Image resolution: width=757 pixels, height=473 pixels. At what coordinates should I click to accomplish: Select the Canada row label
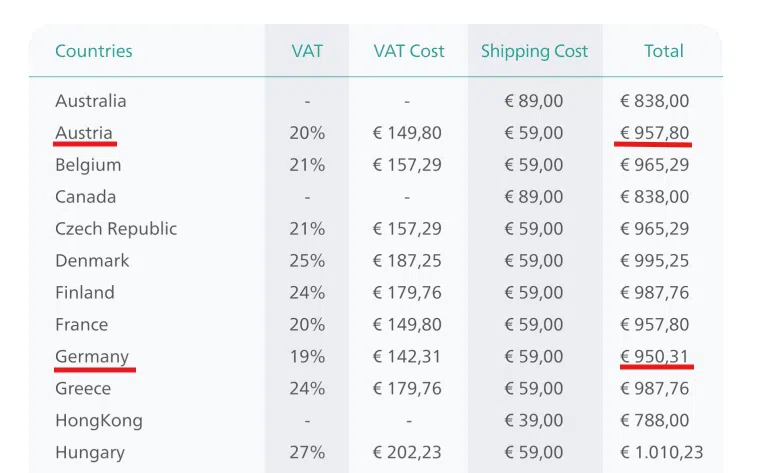85,197
